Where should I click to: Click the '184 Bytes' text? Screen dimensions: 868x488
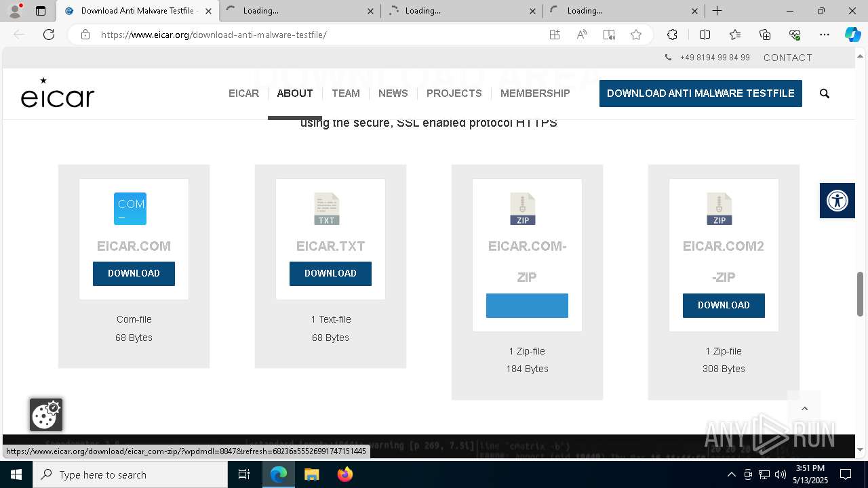pyautogui.click(x=527, y=369)
